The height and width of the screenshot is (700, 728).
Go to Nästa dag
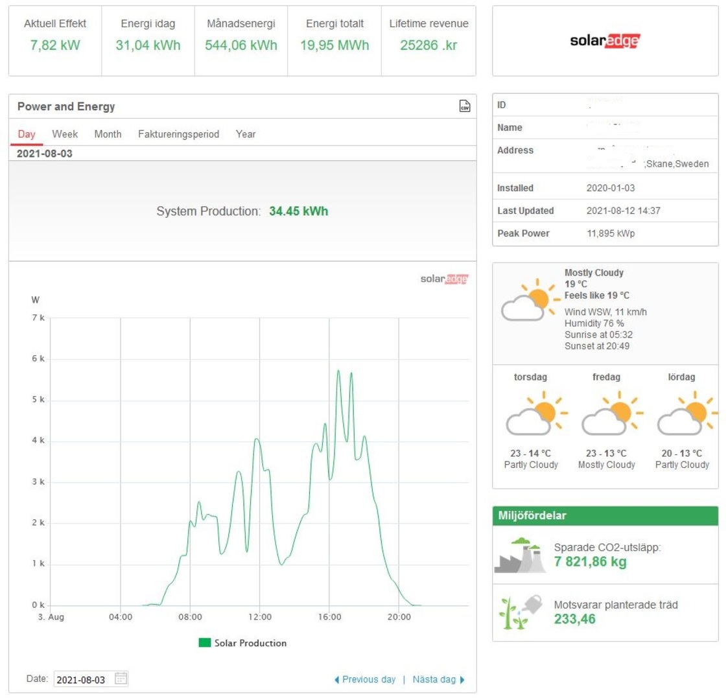[x=438, y=679]
